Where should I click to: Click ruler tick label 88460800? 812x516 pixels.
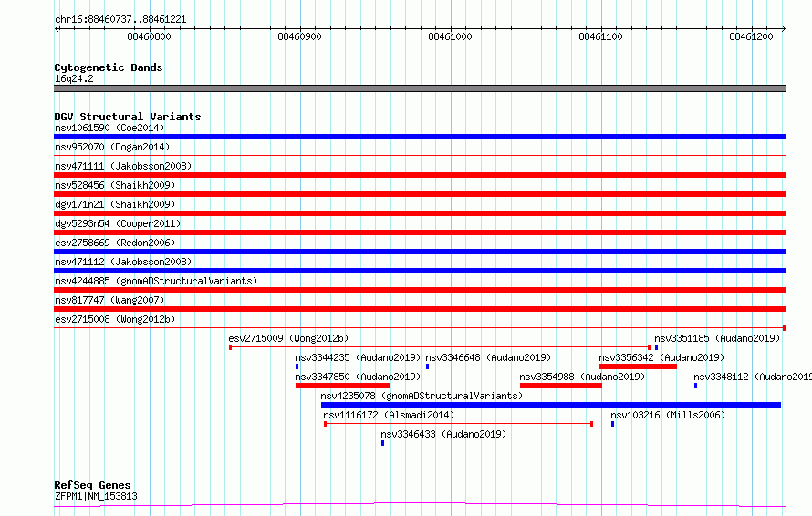click(x=149, y=36)
